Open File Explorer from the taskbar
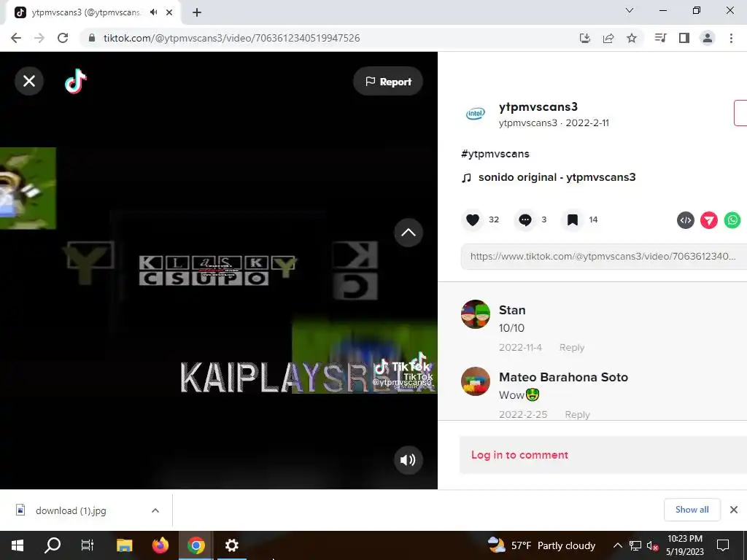 click(x=124, y=545)
